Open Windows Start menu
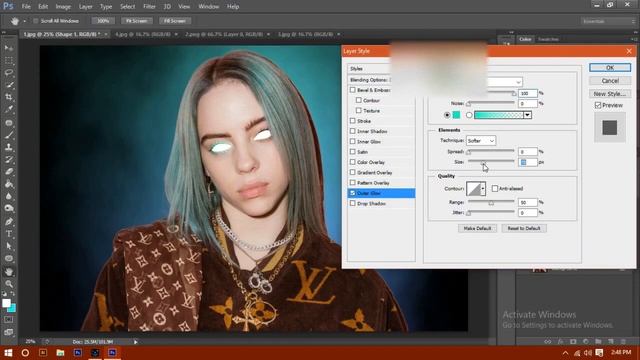This screenshot has height=360, width=640. [8, 353]
